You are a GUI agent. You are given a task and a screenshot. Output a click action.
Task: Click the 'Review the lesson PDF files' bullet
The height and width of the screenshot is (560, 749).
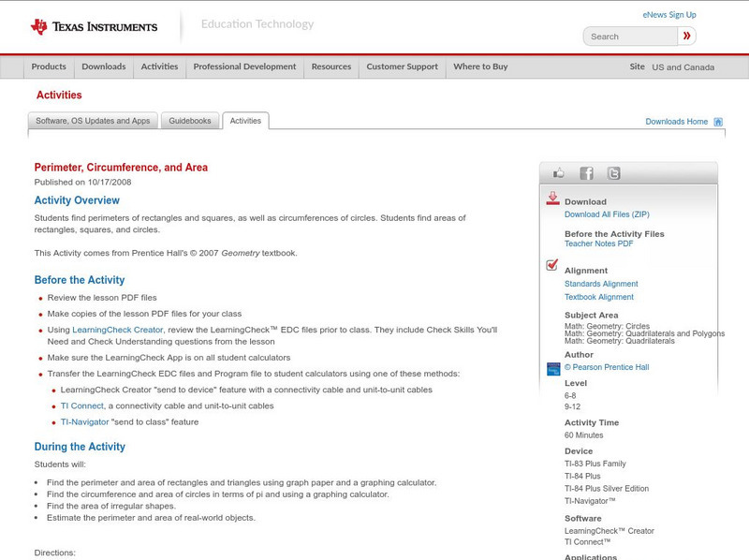click(x=102, y=298)
